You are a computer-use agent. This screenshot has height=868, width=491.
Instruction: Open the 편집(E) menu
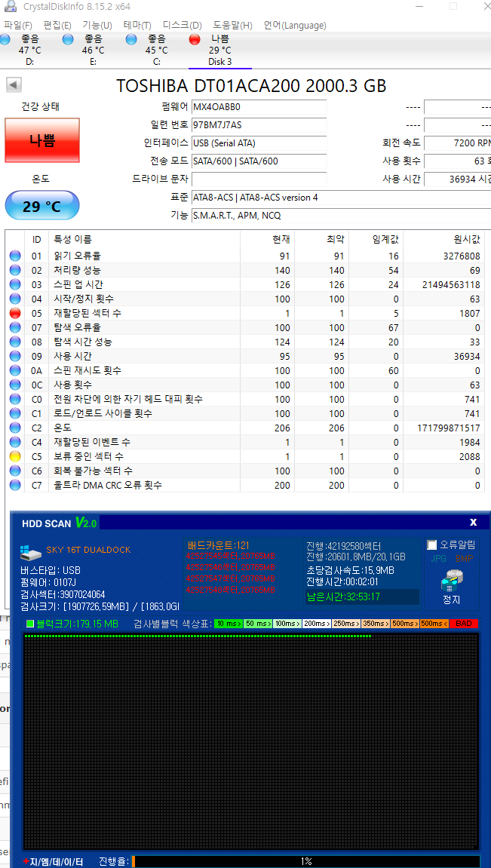point(57,25)
